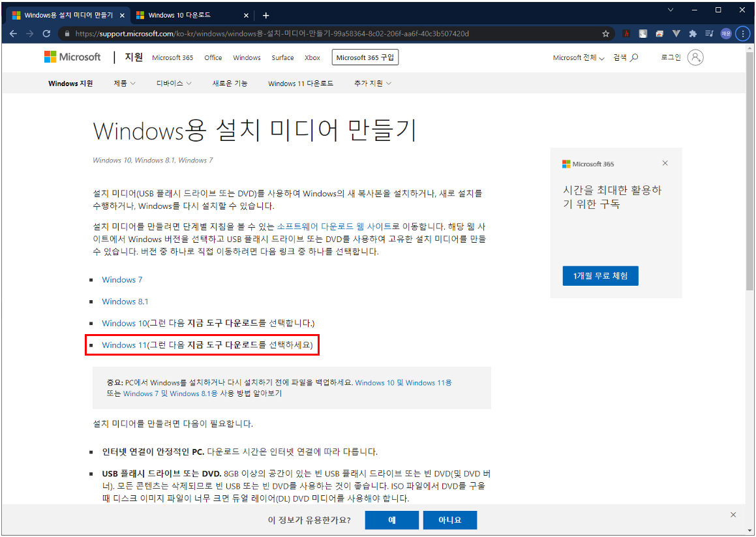Open Microsoft 365 in top navigation
The image size is (756, 537).
[x=173, y=57]
